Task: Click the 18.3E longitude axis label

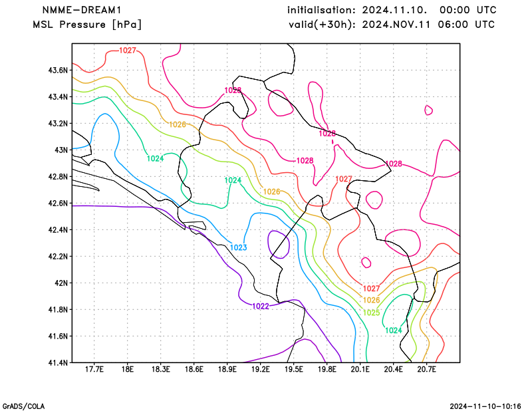Action: [160, 369]
